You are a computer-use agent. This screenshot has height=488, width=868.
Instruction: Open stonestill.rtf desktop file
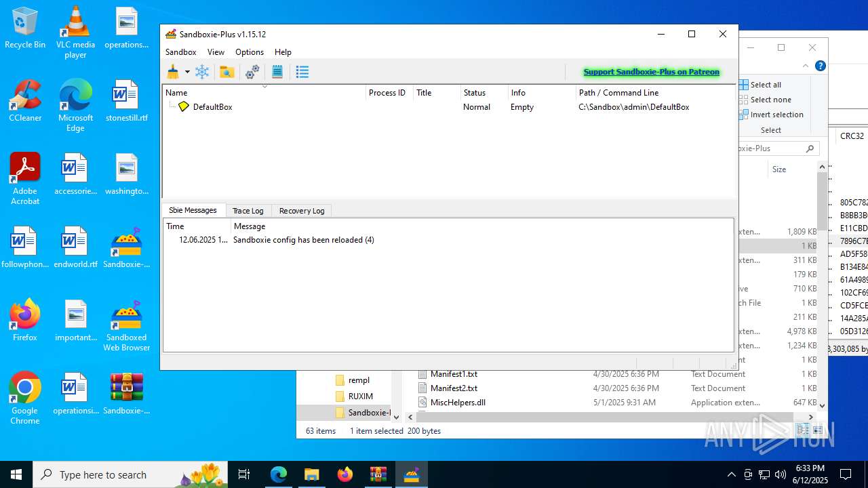point(126,102)
